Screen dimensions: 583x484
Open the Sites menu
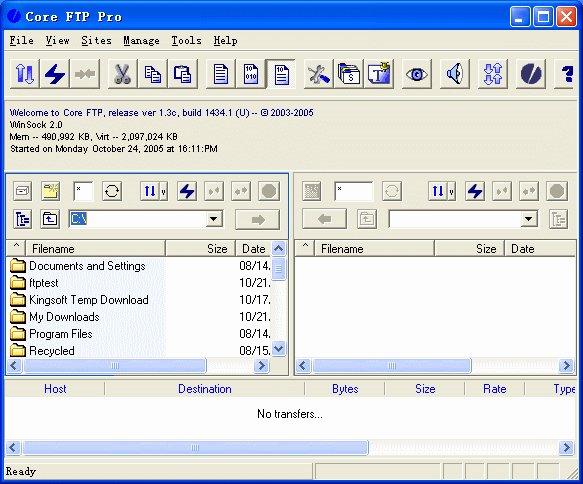pyautogui.click(x=96, y=41)
